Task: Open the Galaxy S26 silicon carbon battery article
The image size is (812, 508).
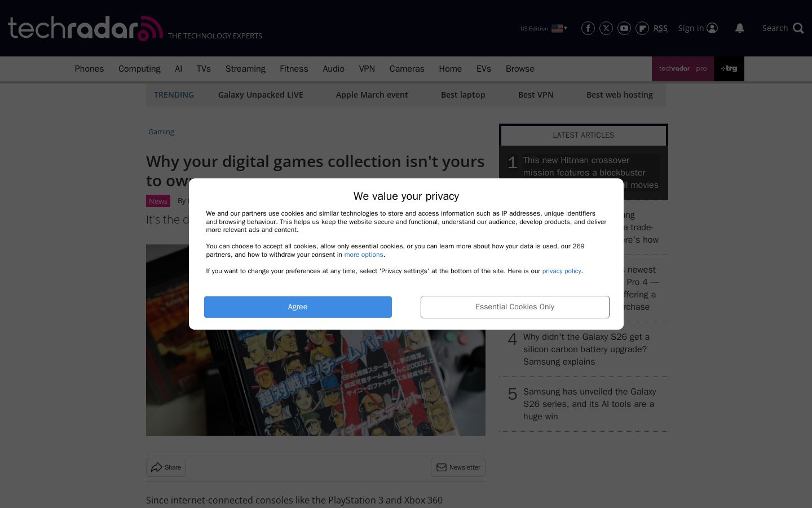Action: 586,349
